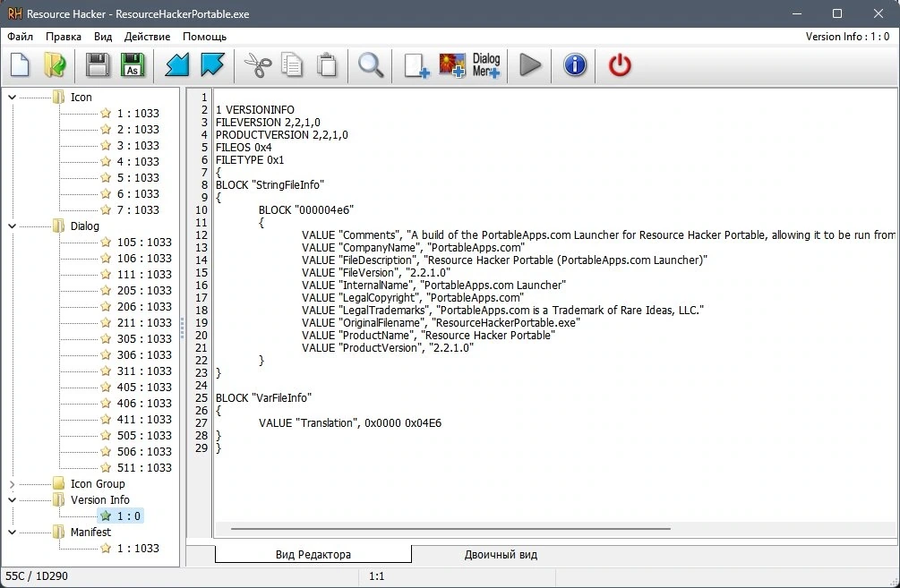
Task: Collapse the Icon tree node
Action: point(12,98)
